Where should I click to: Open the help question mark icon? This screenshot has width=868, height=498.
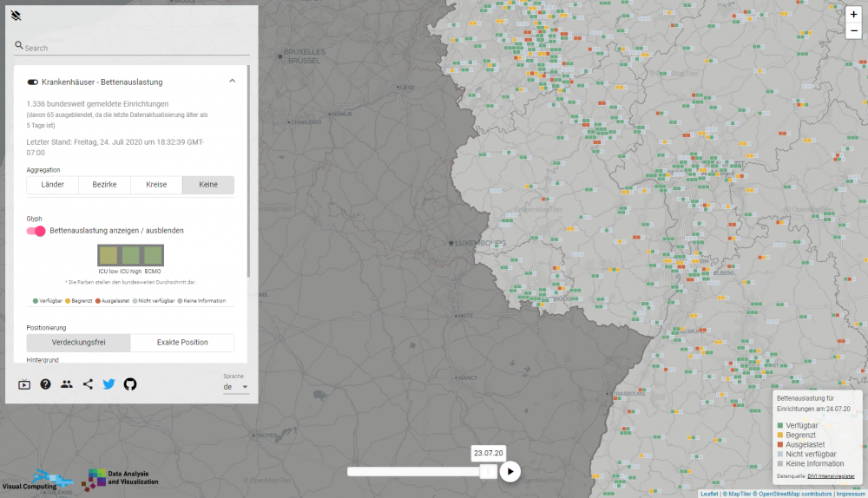pyautogui.click(x=45, y=384)
